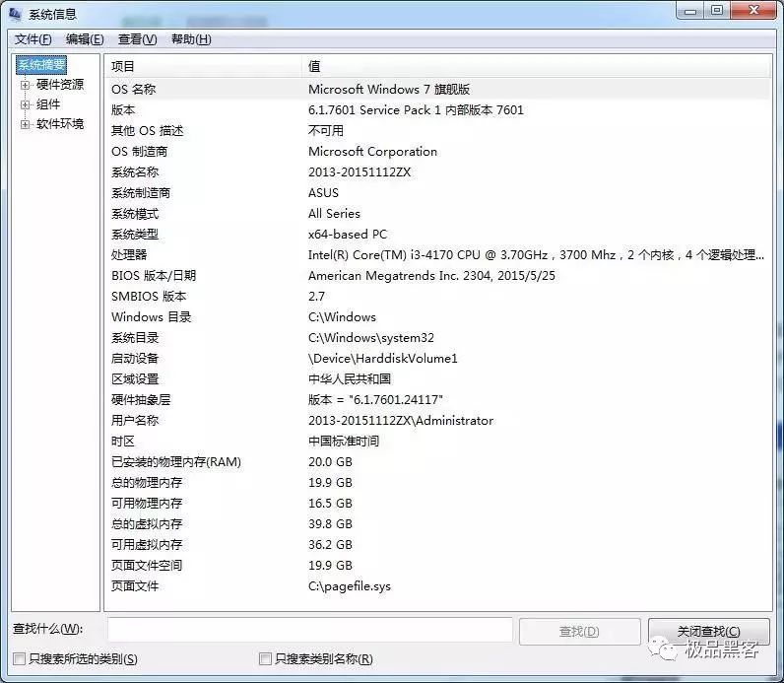Expand the 组件 tree node
This screenshot has height=683, width=784.
25,104
